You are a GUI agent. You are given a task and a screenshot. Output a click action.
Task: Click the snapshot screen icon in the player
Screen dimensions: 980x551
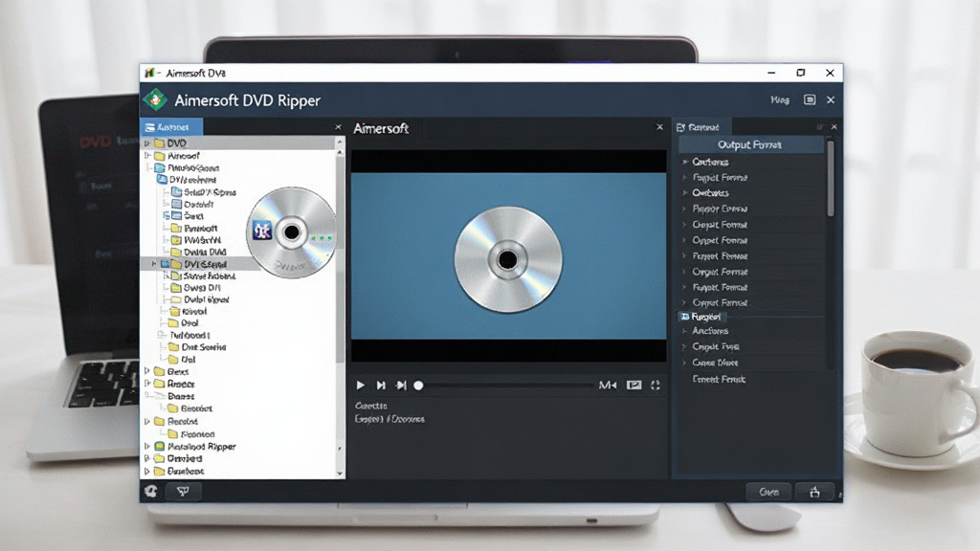coord(634,386)
